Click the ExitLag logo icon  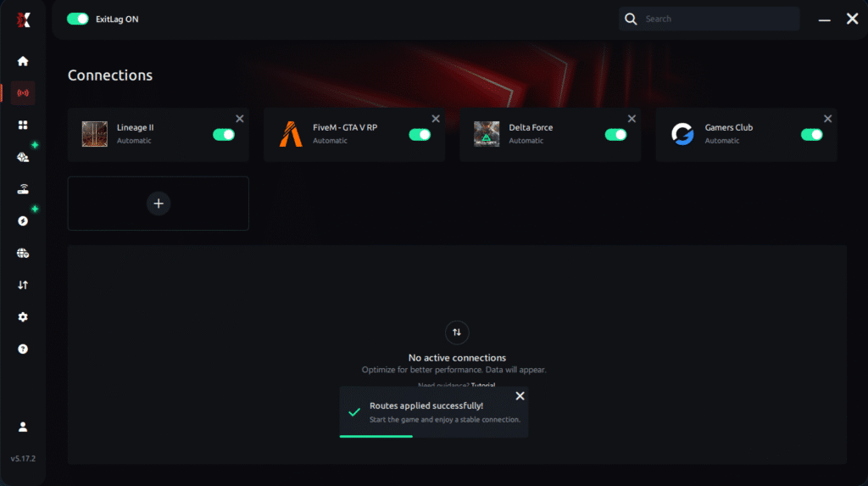[x=23, y=20]
